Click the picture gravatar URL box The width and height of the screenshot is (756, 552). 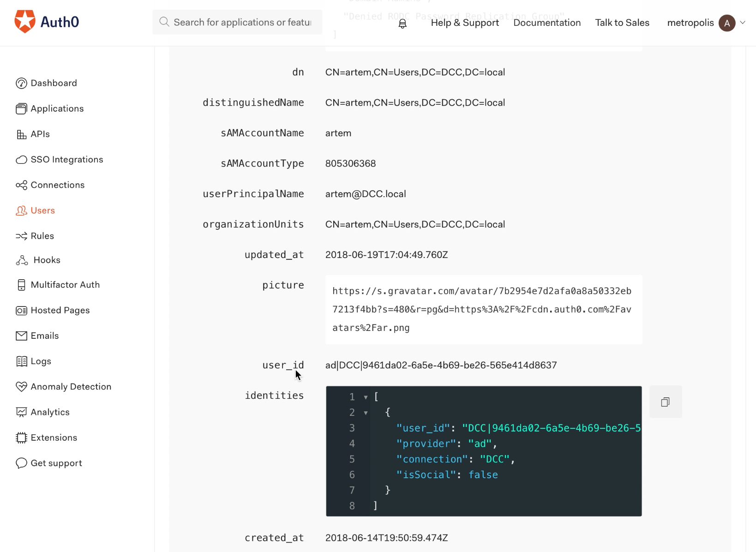[x=484, y=309]
